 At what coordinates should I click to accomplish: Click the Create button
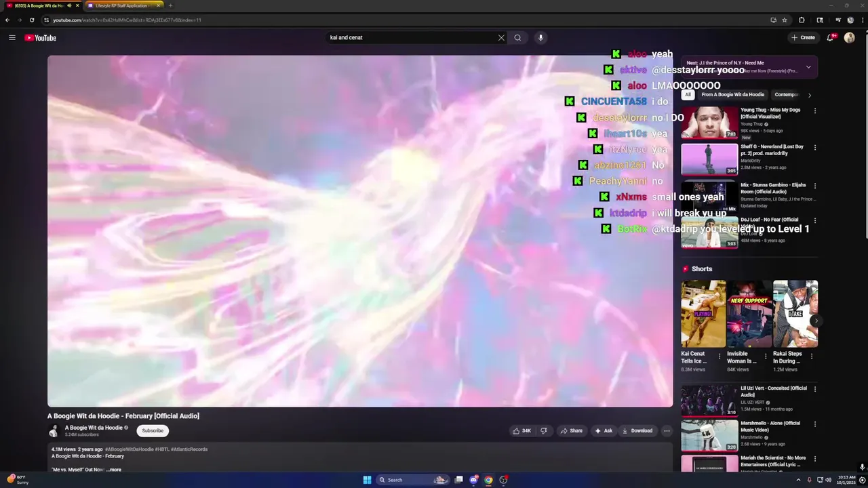pos(803,38)
